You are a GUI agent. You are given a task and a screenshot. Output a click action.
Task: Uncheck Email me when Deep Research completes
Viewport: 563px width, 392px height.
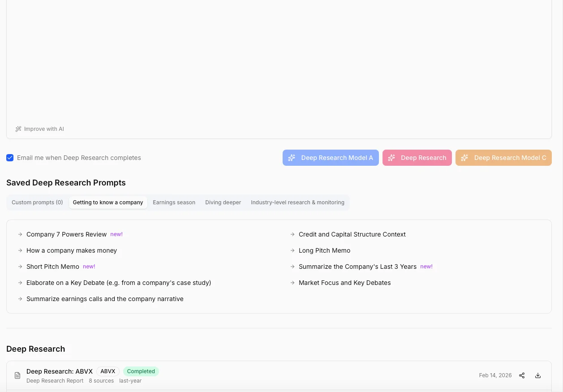pyautogui.click(x=10, y=158)
